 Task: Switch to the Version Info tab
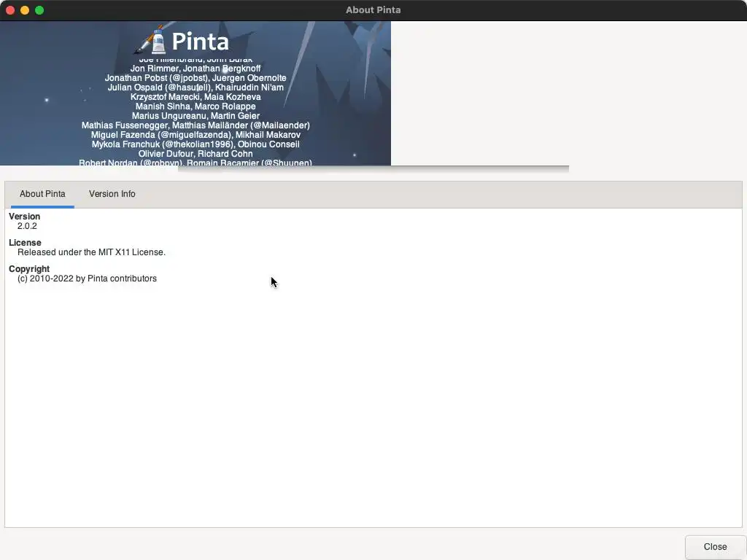click(x=112, y=194)
